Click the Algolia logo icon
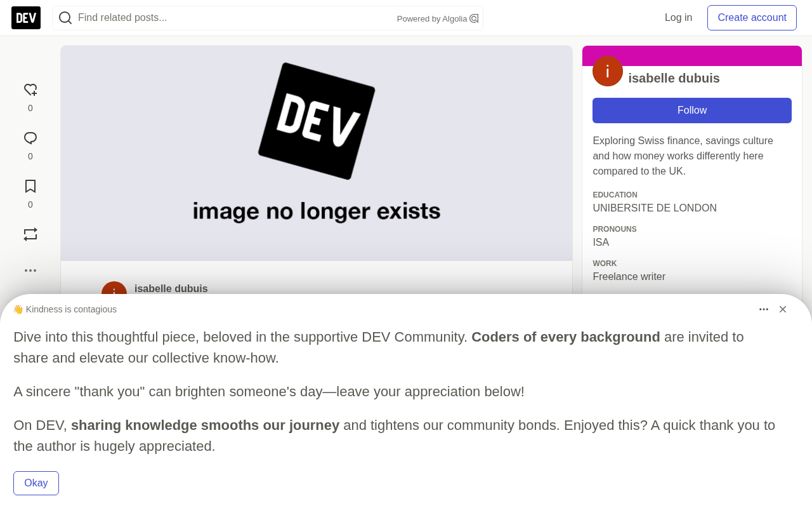This screenshot has width=812, height=508. 474,18
